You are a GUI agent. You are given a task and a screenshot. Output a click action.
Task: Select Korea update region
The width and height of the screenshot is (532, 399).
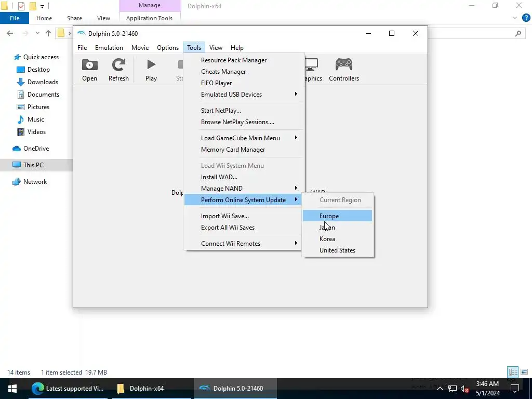coord(337,239)
